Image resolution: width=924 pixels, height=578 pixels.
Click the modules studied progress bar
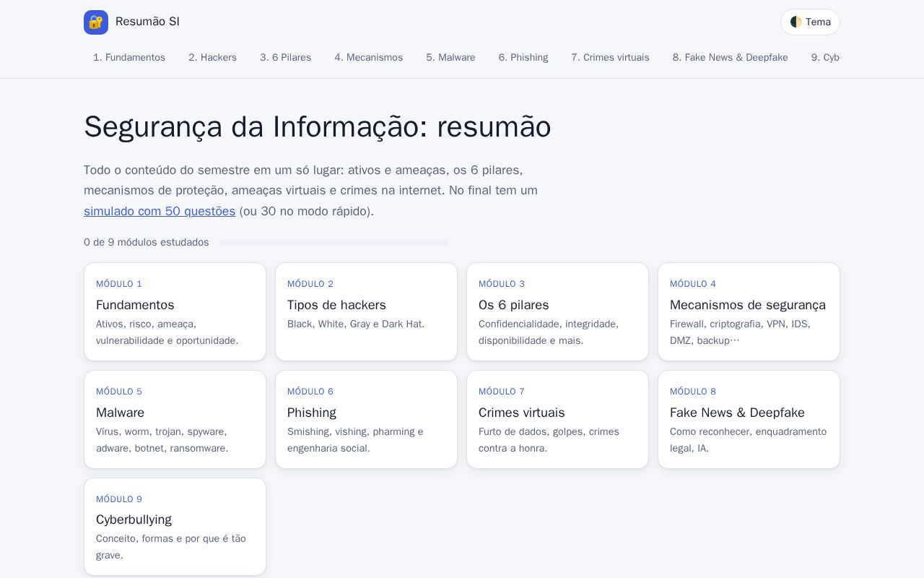[x=334, y=243]
